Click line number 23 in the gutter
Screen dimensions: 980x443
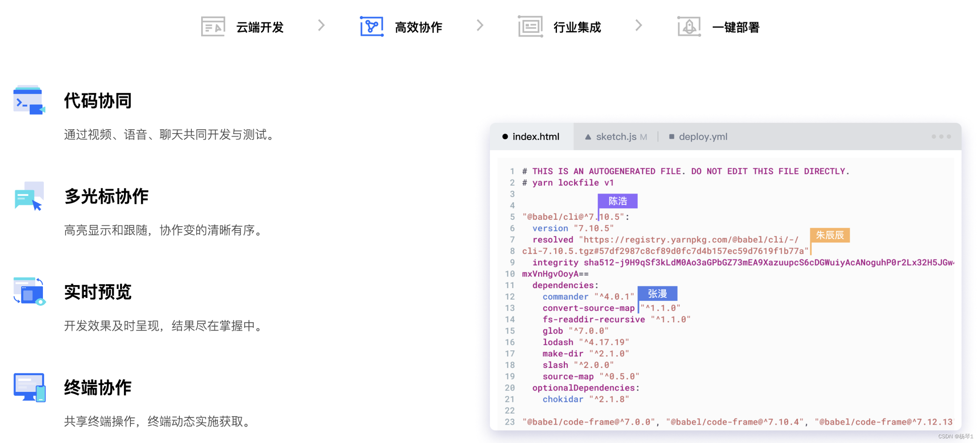click(510, 422)
